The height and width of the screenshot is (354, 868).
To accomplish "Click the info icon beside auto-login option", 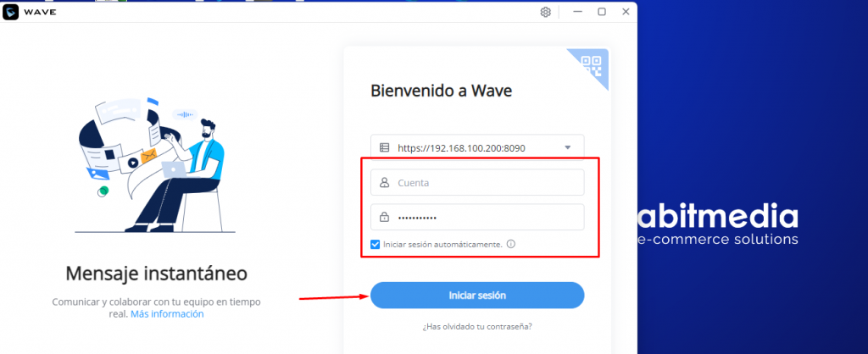I will point(511,244).
